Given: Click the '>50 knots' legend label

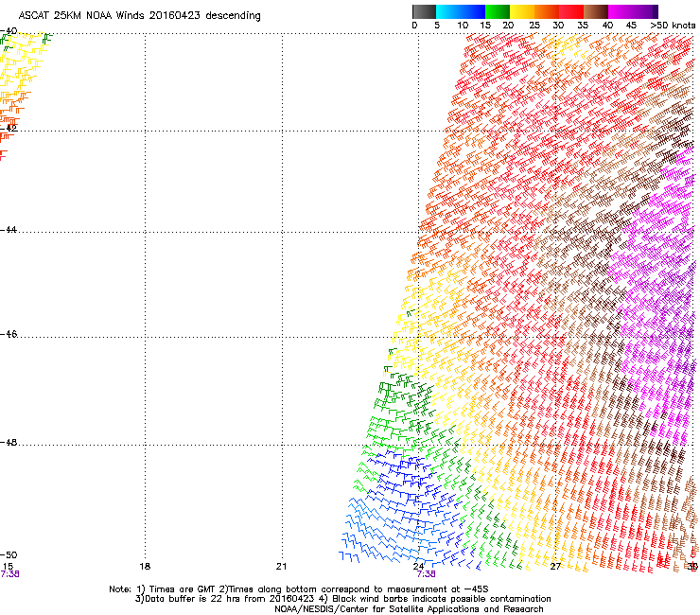Looking at the screenshot, I should pos(673,26).
